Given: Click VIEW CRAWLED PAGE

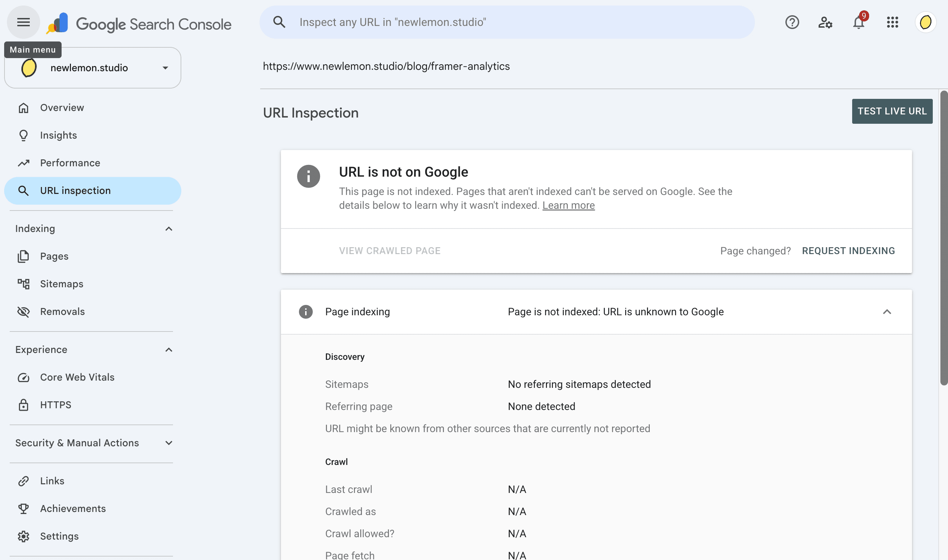Looking at the screenshot, I should [389, 251].
